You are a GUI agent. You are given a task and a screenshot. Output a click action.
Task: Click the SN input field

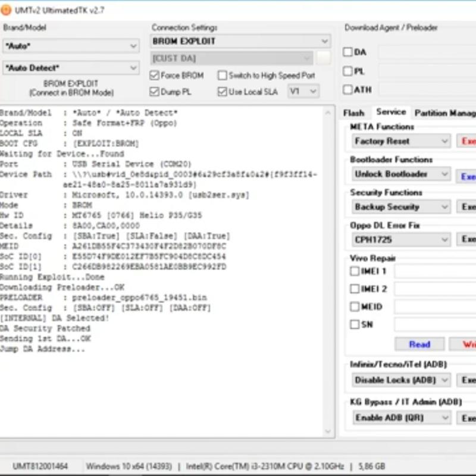[x=435, y=324]
